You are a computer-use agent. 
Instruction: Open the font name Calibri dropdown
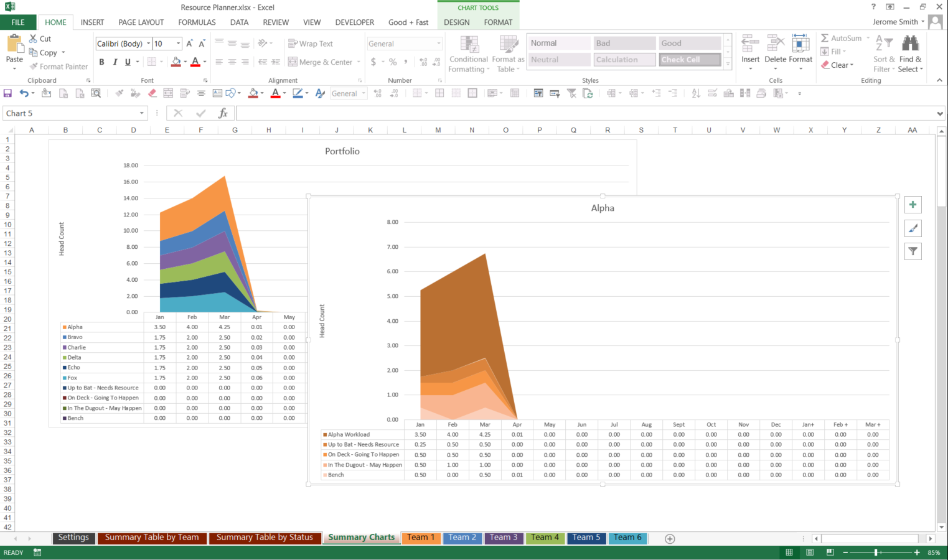pos(148,44)
